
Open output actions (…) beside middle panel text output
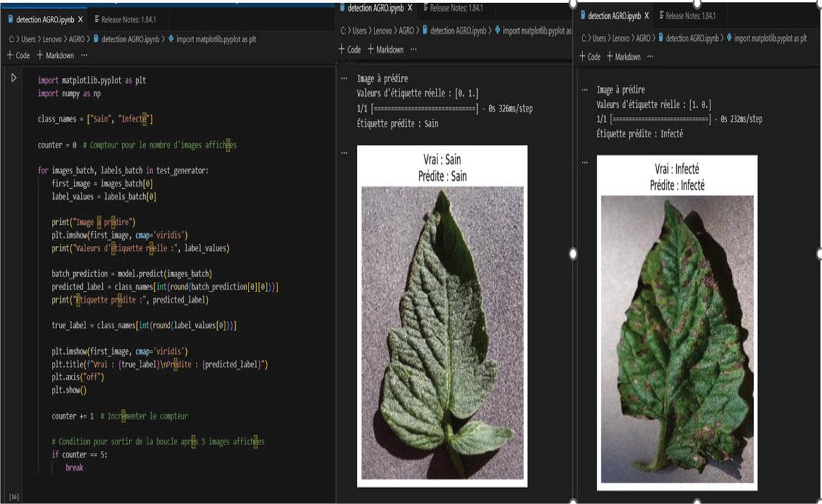344,78
